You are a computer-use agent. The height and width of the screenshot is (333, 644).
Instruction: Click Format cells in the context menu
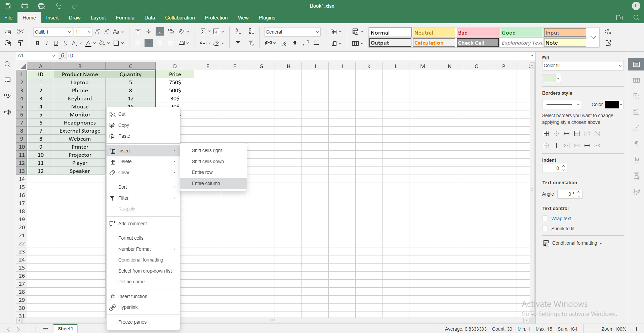(x=131, y=238)
